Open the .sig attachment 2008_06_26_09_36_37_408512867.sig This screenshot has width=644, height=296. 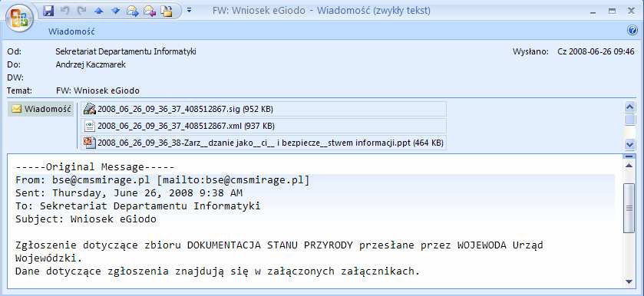[x=263, y=109]
